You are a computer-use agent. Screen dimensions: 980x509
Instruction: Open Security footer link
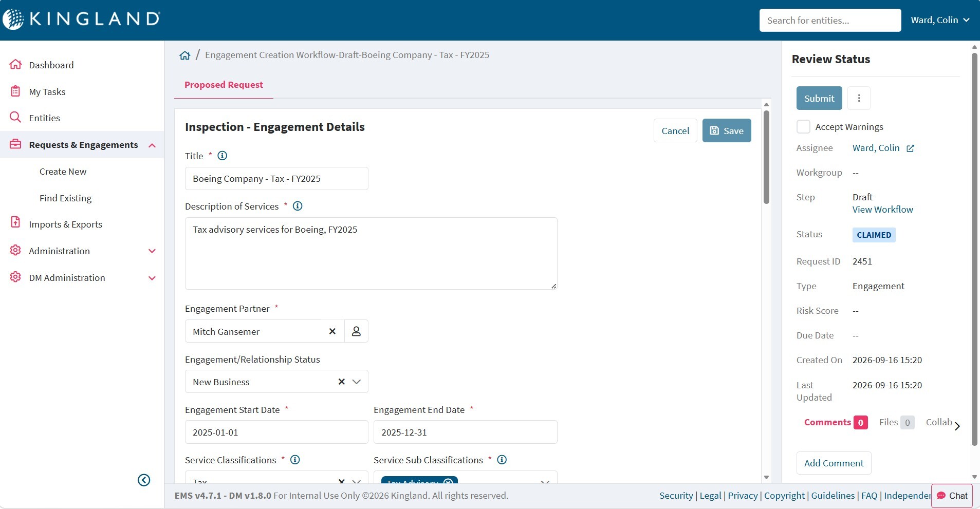pos(676,496)
